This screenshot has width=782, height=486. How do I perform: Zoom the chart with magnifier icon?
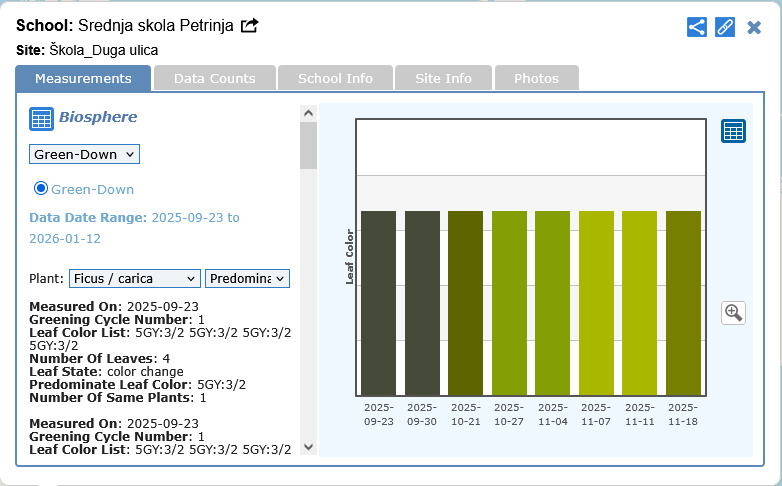coord(733,313)
